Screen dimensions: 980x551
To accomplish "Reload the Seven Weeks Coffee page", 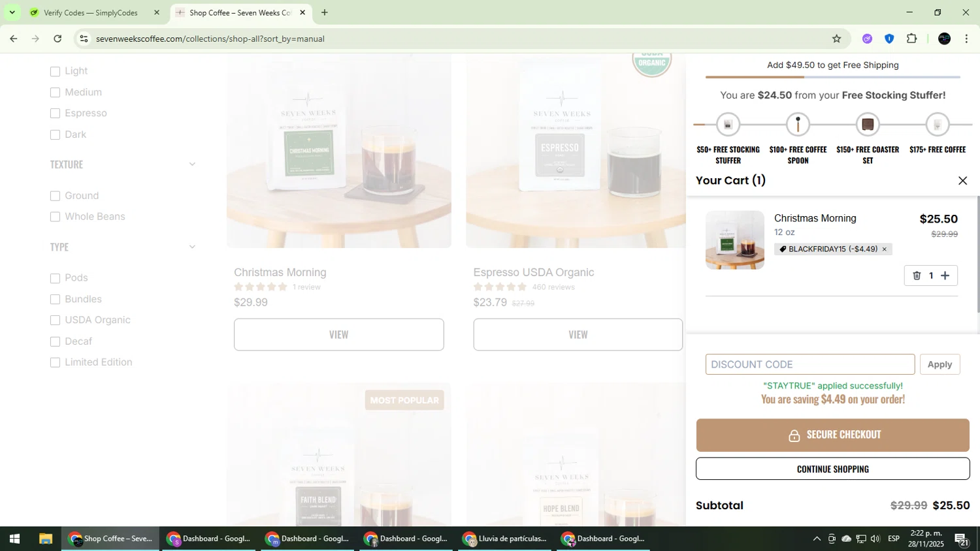I will [x=57, y=39].
